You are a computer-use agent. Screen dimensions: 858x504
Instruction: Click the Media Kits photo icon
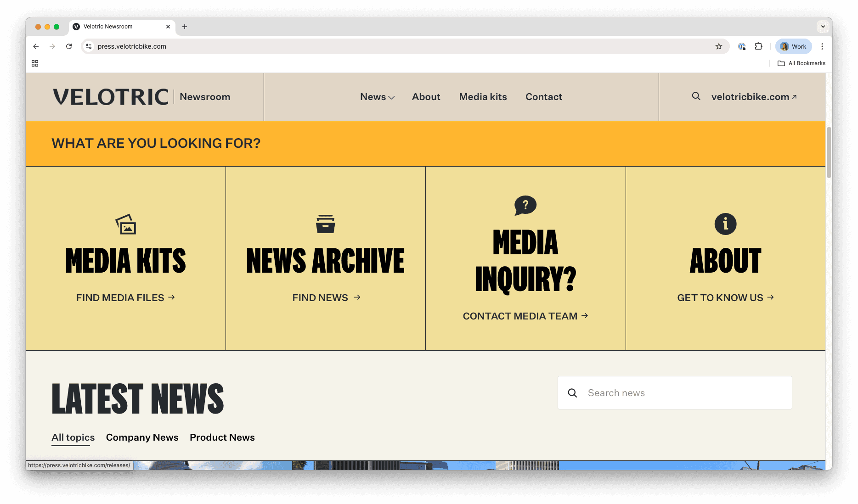click(126, 224)
